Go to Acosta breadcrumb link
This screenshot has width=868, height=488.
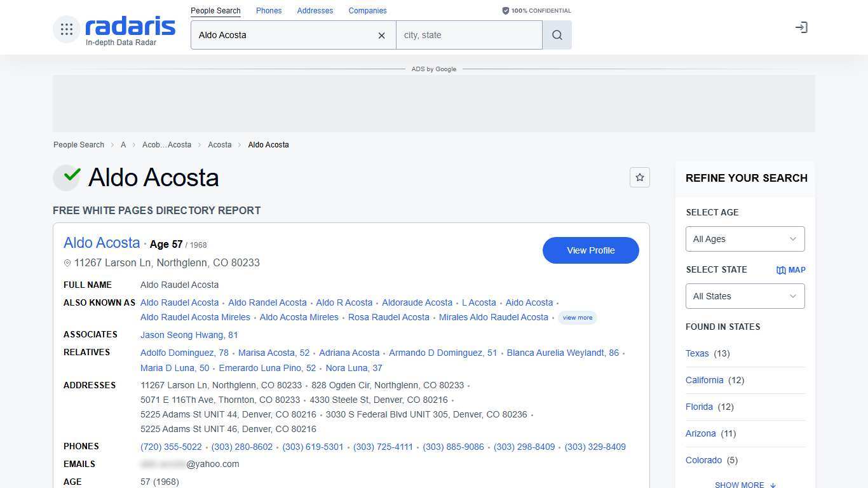tap(219, 145)
